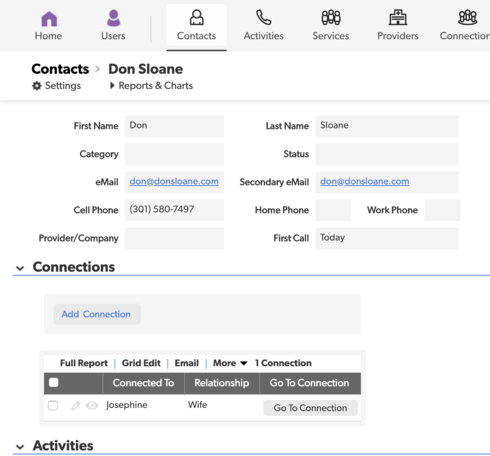
Task: Select the Activities phone icon
Action: pyautogui.click(x=263, y=17)
